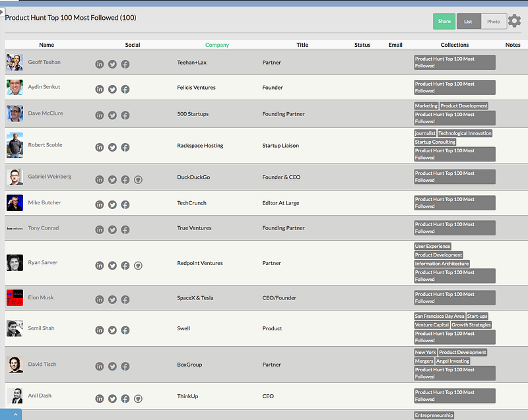Image resolution: width=528 pixels, height=420 pixels.
Task: Switch to Photo view
Action: [x=494, y=22]
